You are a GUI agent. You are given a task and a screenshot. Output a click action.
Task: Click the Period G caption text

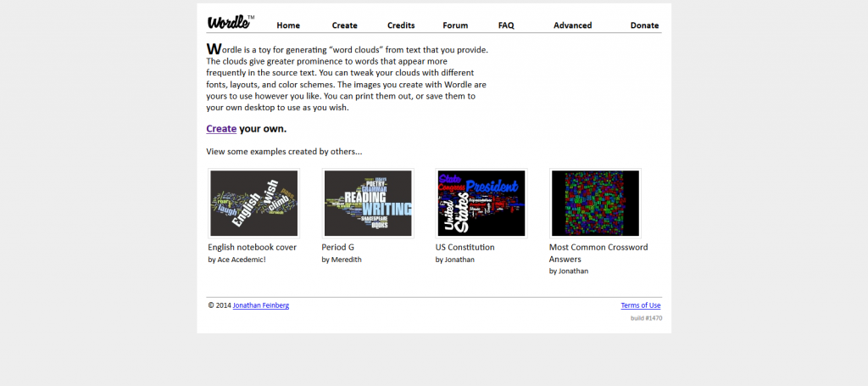pyautogui.click(x=338, y=248)
